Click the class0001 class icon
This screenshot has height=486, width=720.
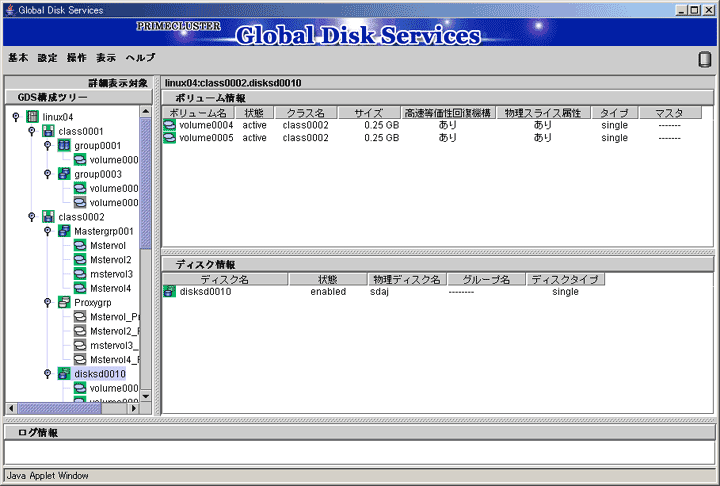(x=48, y=131)
